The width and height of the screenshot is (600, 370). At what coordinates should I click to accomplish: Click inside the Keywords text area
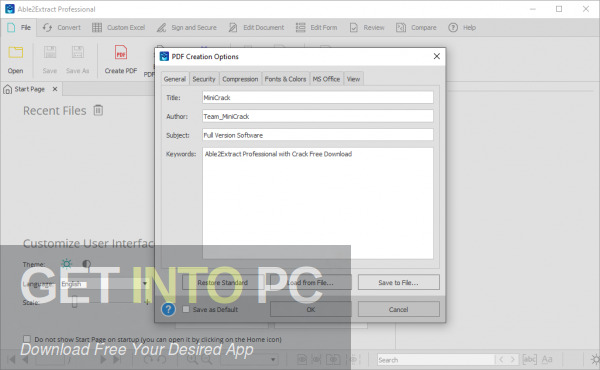[318, 203]
